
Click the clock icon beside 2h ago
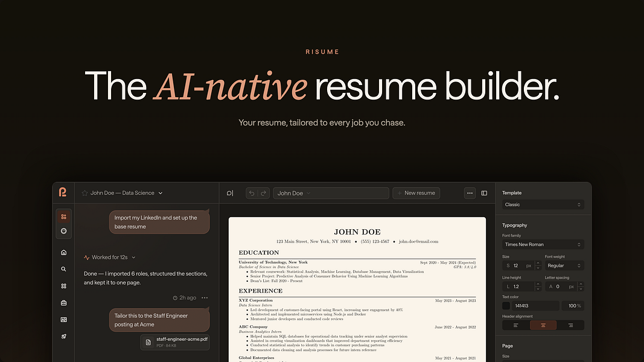(175, 297)
